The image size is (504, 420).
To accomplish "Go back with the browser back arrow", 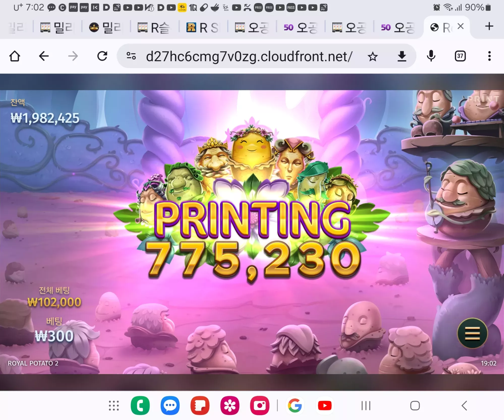I will (x=44, y=56).
